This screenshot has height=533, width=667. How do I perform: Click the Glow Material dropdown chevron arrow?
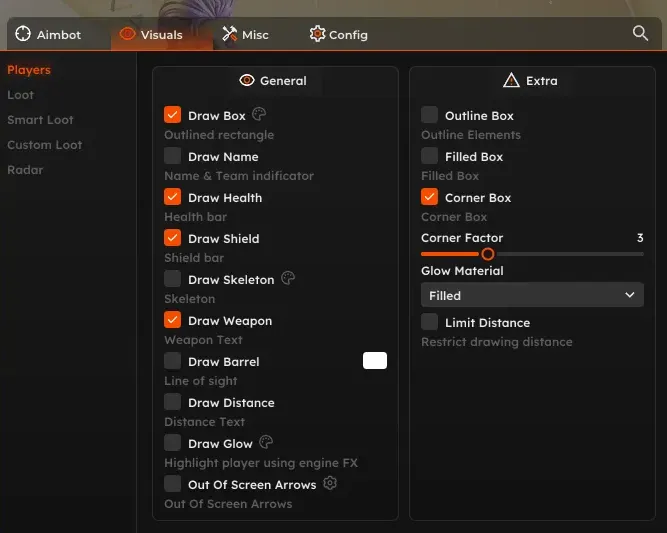(630, 295)
